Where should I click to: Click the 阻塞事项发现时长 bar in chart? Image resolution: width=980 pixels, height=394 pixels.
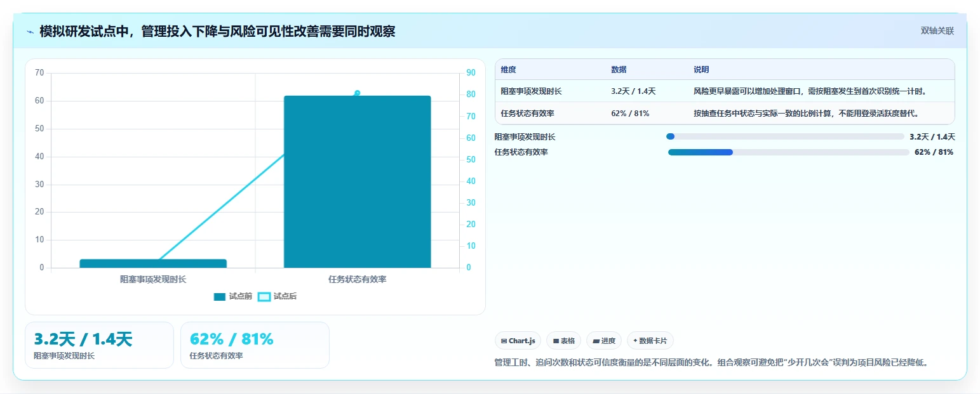(153, 263)
